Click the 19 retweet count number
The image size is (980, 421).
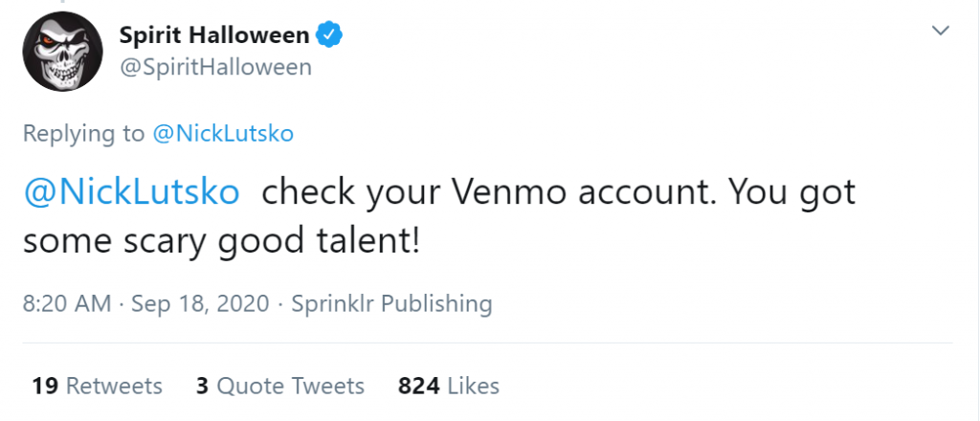[x=45, y=386]
